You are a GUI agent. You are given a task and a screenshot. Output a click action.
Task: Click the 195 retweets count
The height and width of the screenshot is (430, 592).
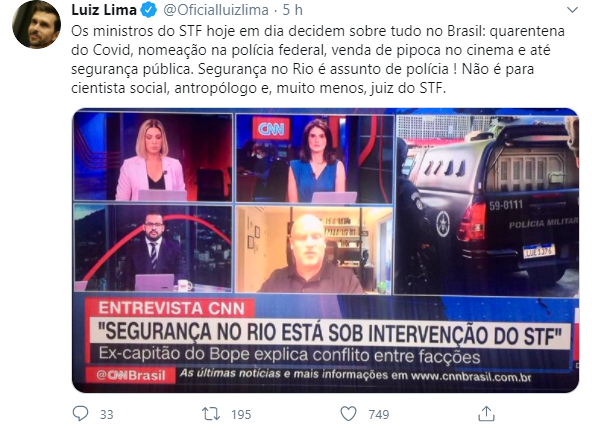tap(241, 415)
